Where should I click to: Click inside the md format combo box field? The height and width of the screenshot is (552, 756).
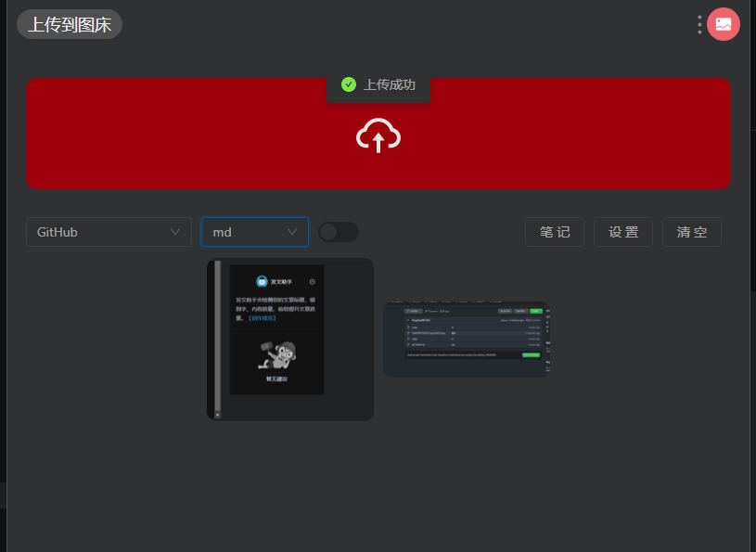pos(241,231)
